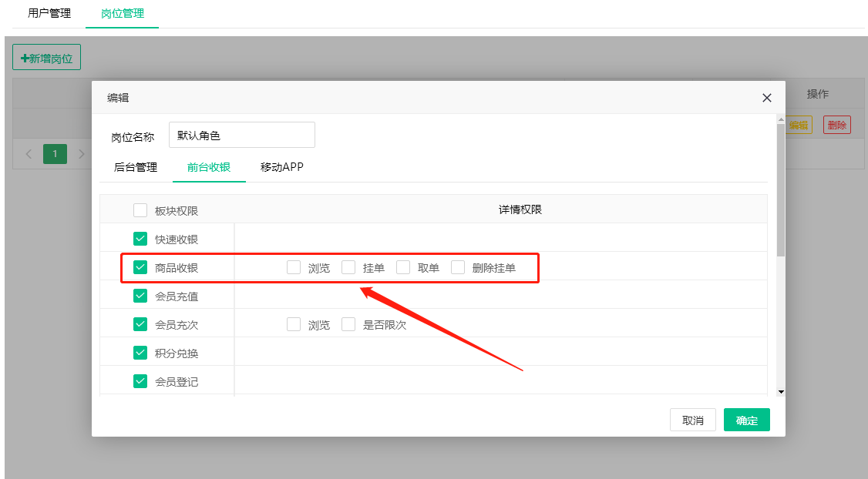
Task: Open the 用户管理 tab
Action: click(x=49, y=13)
